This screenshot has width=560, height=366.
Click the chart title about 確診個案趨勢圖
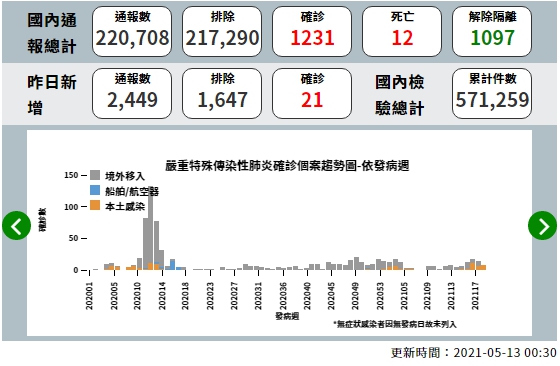click(x=287, y=166)
